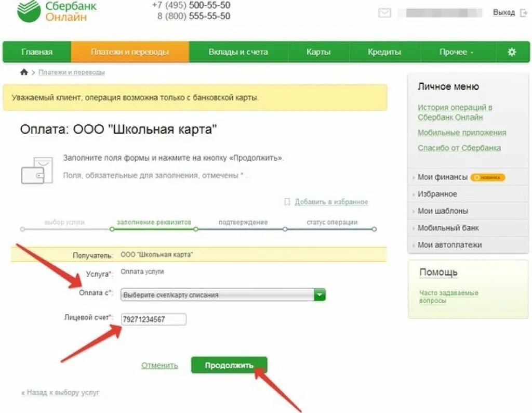Viewport: 532px width, 413px height.
Task: Open the Главная tab
Action: coord(37,52)
